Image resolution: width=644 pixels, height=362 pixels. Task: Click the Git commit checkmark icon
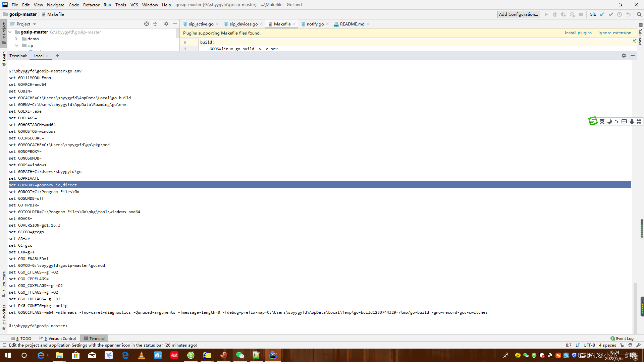point(611,14)
